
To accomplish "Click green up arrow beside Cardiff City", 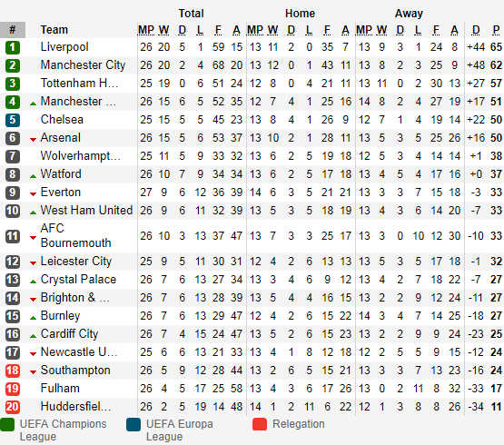I will [33, 336].
